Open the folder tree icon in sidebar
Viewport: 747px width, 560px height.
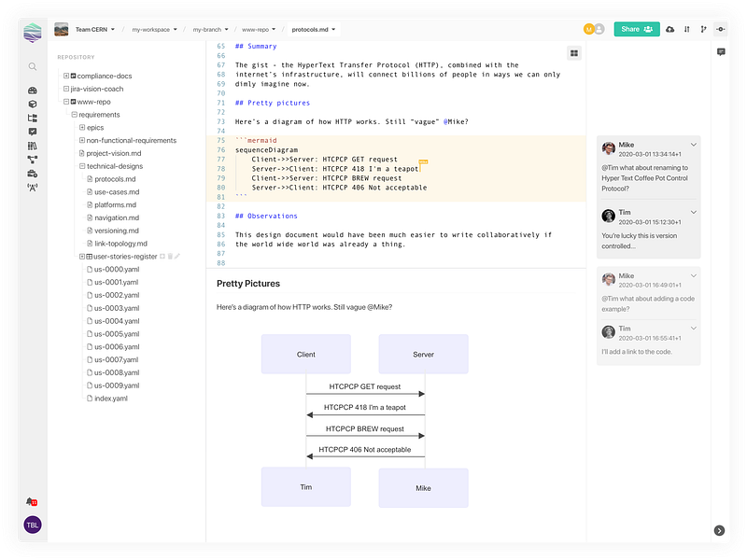33,119
